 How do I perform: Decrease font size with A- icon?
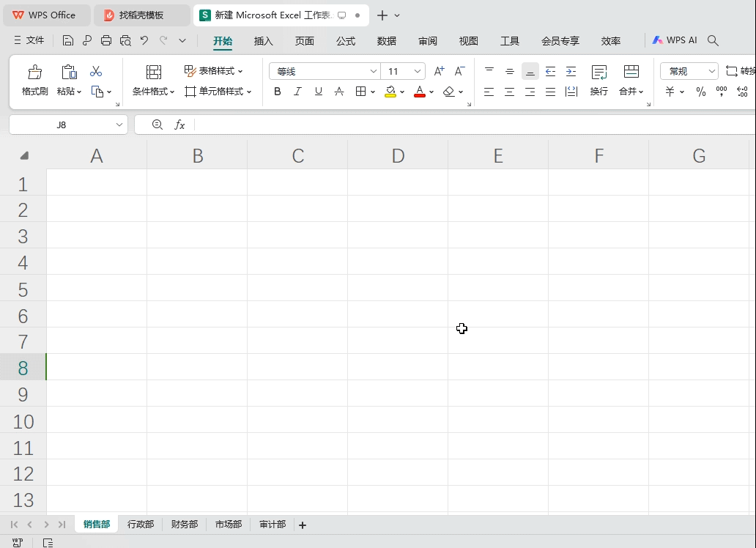point(459,71)
